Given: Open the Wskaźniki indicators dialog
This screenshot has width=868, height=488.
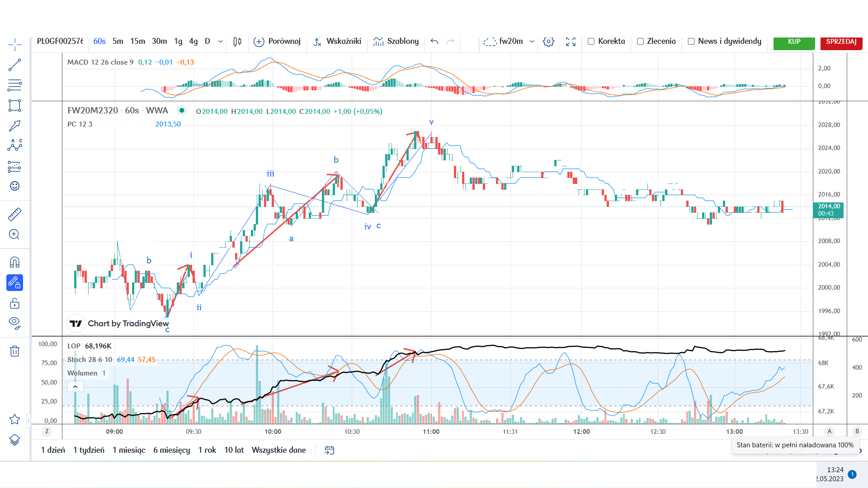Looking at the screenshot, I should pos(337,42).
